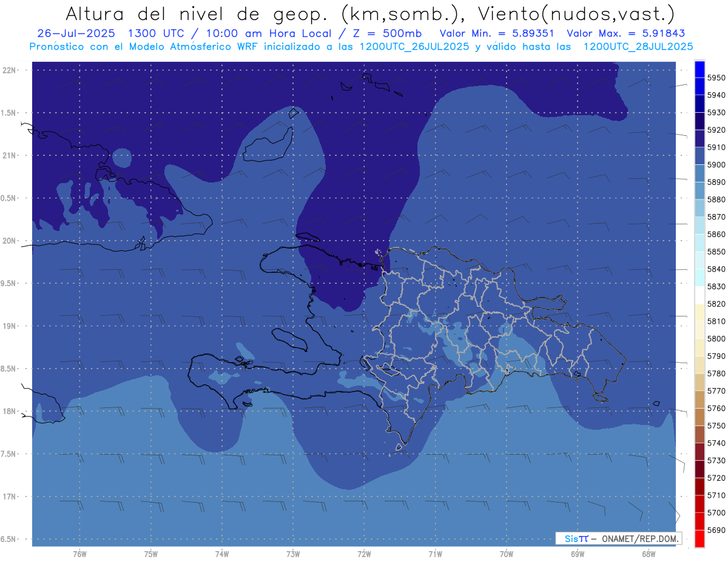Click the "20N" latitude label
728x562 pixels.
[8, 241]
